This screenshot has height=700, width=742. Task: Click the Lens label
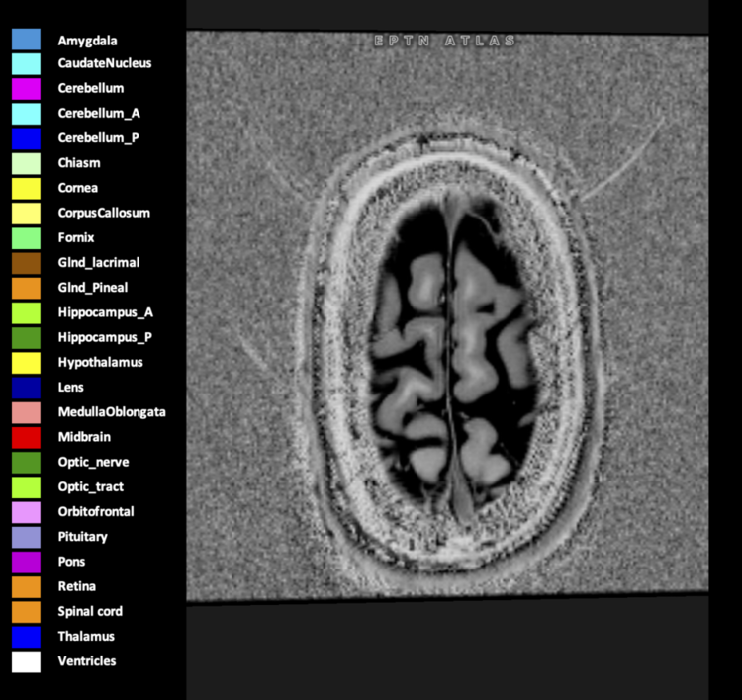(71, 387)
